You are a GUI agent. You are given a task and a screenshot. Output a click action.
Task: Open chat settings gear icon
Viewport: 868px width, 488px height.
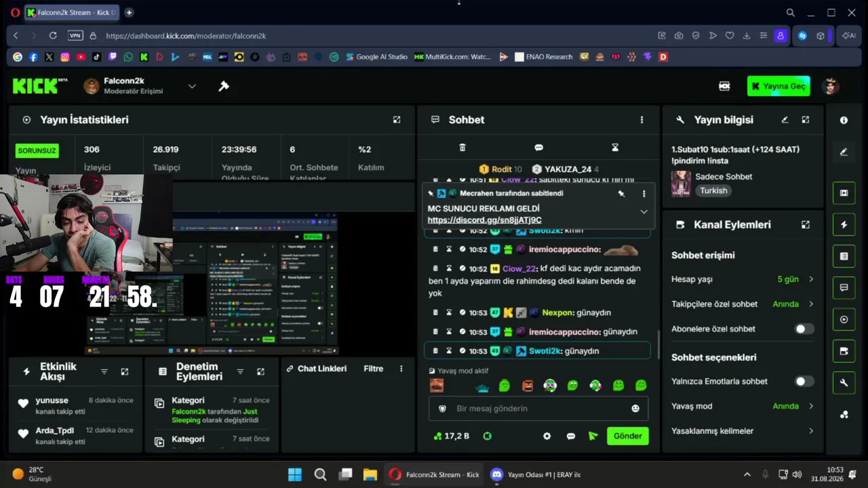pos(547,436)
